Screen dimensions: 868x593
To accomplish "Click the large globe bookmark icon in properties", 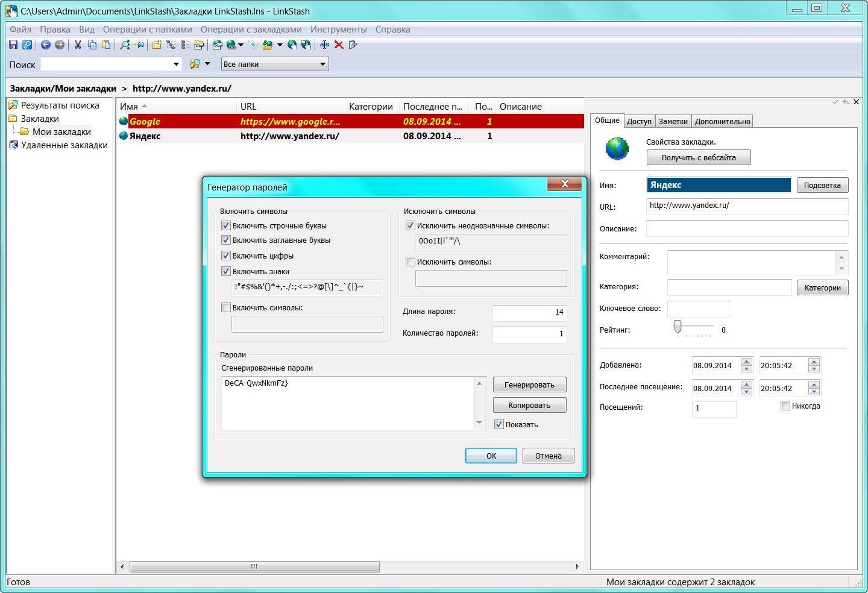I will point(617,149).
